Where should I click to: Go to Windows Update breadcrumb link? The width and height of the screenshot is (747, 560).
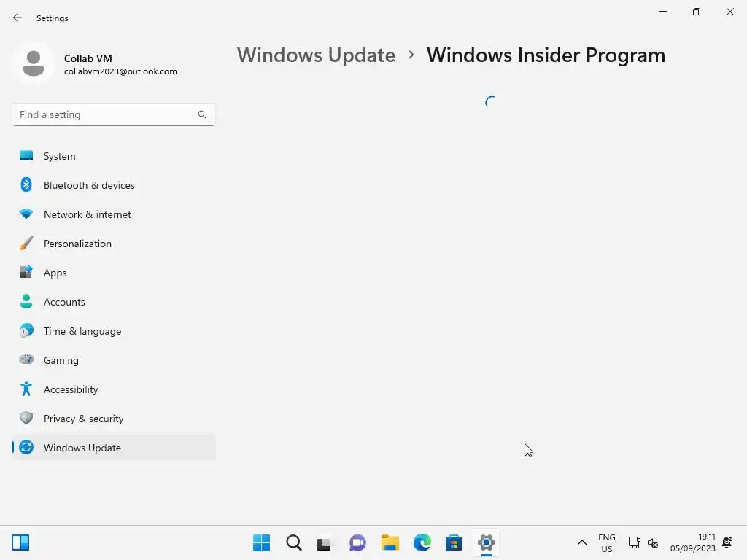click(317, 55)
